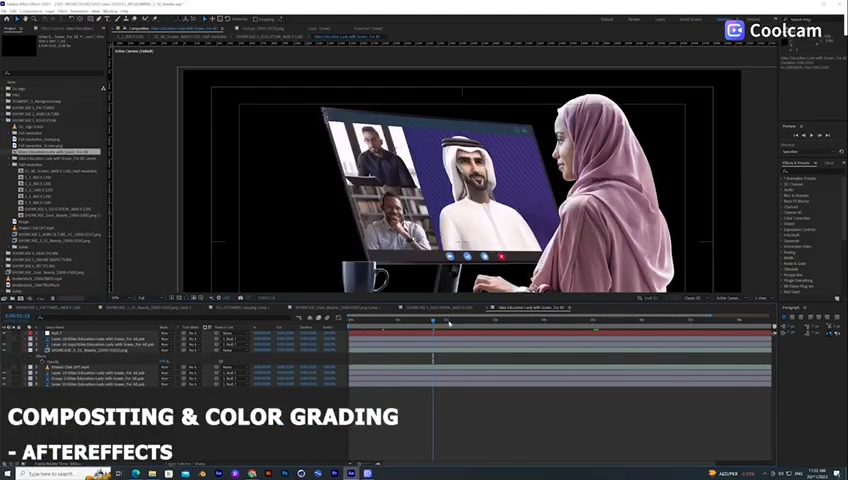
Task: Hide the SHOWCASE_3_01_Beauty png layer
Action: [4, 350]
